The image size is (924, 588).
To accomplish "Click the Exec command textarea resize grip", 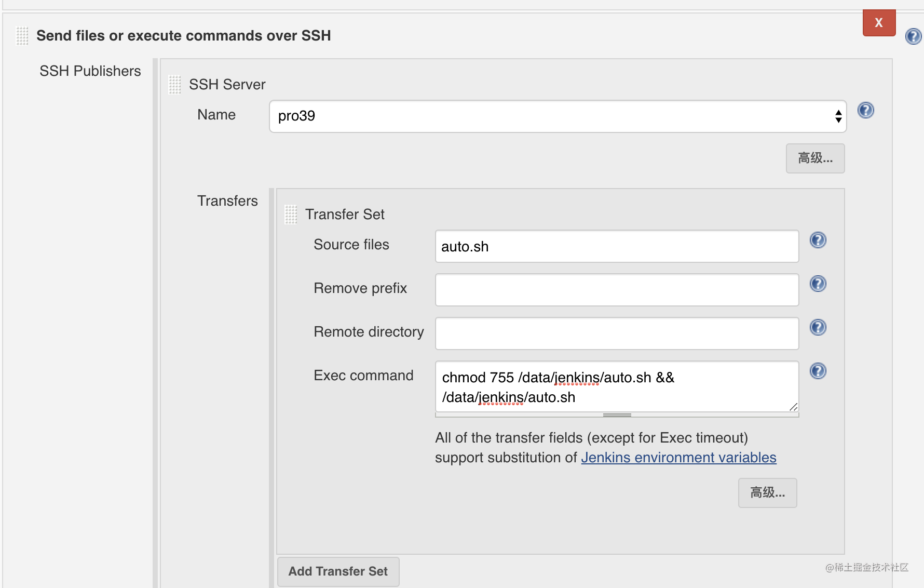I will coord(793,407).
